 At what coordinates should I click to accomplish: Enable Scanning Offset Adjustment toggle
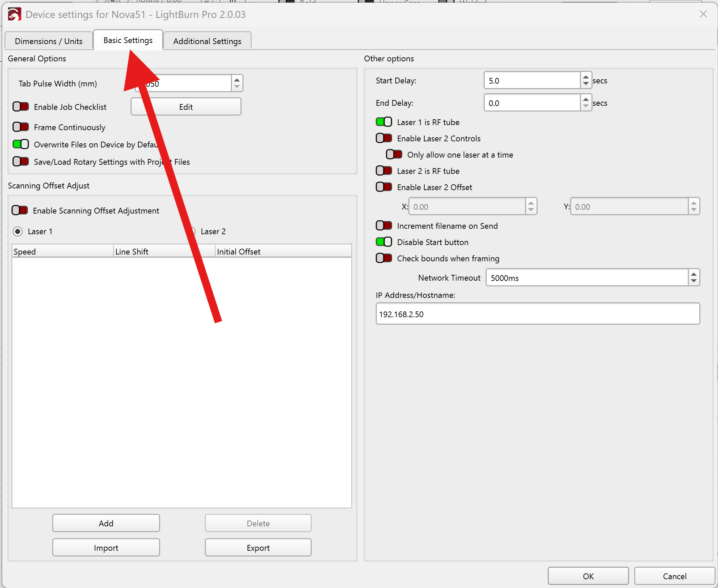(x=20, y=210)
